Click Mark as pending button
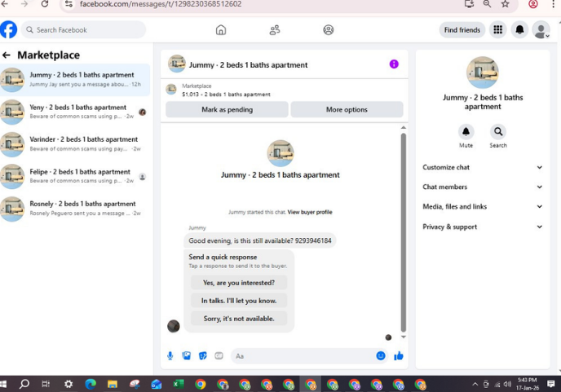This screenshot has width=561, height=392. coord(227,109)
